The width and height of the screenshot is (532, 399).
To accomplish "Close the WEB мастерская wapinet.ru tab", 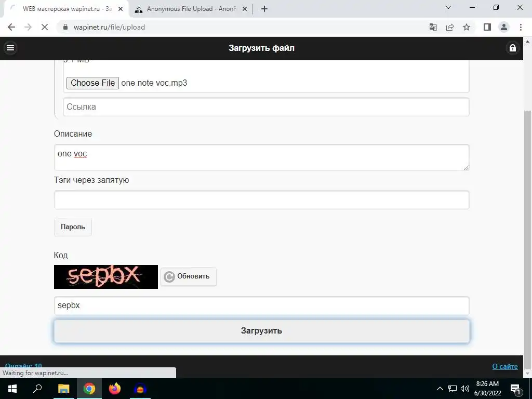I will tap(120, 9).
